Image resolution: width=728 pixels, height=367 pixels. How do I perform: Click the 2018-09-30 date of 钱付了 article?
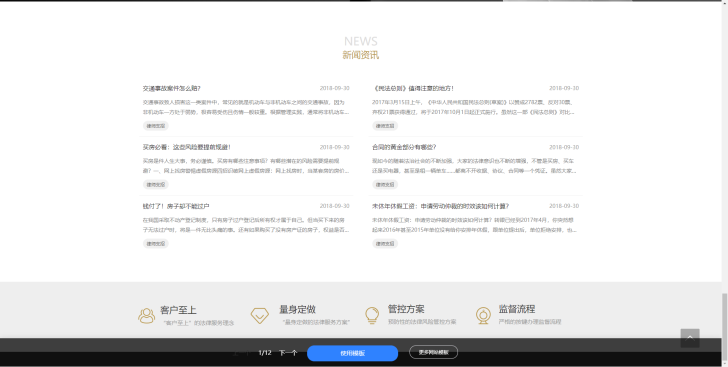click(x=334, y=206)
